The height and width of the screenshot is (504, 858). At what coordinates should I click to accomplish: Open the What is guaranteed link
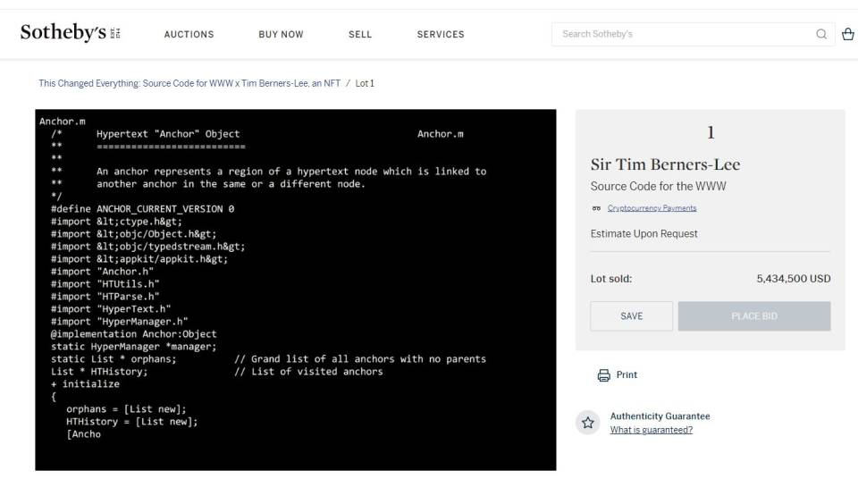[x=652, y=430]
